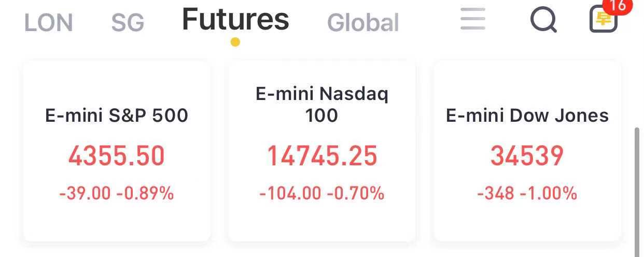
Task: Open the E-mini Nasdaq 100 card
Action: pyautogui.click(x=322, y=151)
